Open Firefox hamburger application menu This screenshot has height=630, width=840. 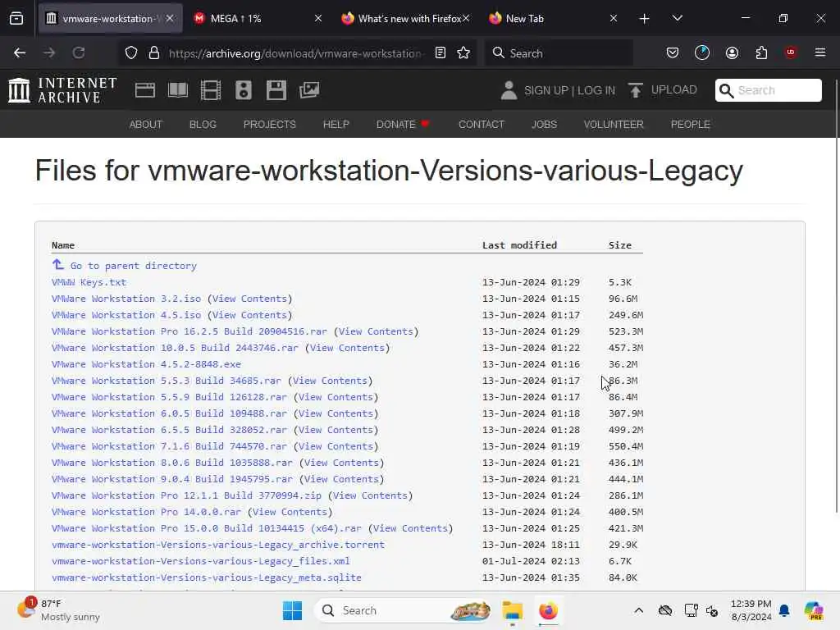tap(820, 52)
